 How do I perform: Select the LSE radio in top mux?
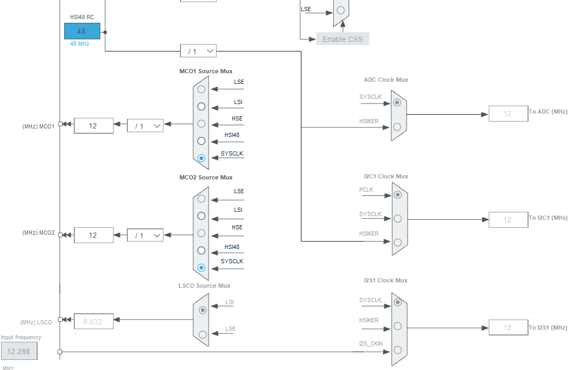[341, 11]
